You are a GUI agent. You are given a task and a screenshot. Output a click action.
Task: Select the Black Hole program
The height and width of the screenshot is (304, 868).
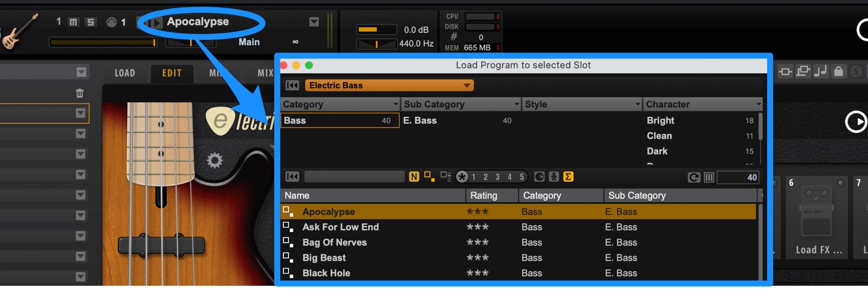pyautogui.click(x=518, y=273)
